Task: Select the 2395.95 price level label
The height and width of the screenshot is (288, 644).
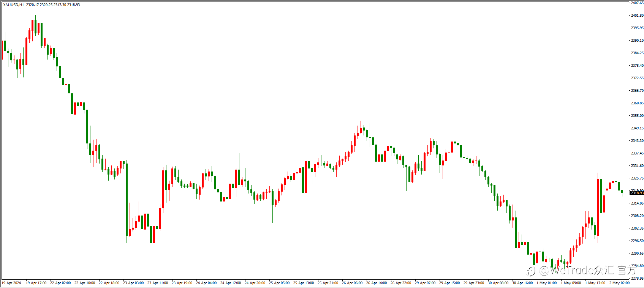Action: [637, 28]
